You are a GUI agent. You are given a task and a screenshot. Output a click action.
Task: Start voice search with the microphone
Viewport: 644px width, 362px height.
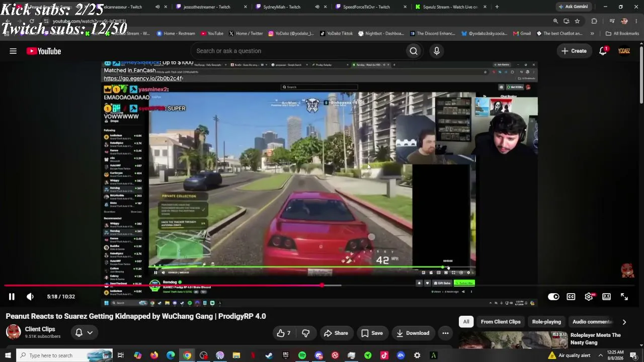click(437, 51)
